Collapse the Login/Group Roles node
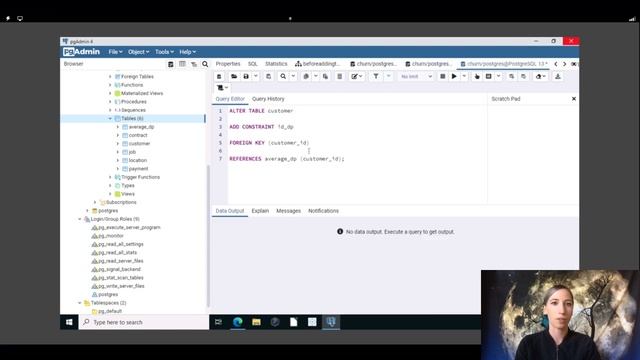Screen dimensions: 640x360 (x=80, y=219)
